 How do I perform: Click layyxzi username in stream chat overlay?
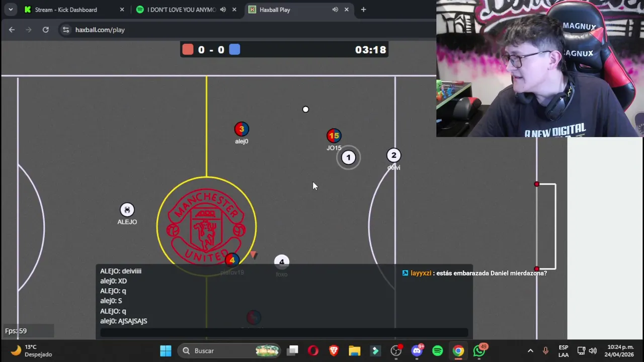coord(421,273)
